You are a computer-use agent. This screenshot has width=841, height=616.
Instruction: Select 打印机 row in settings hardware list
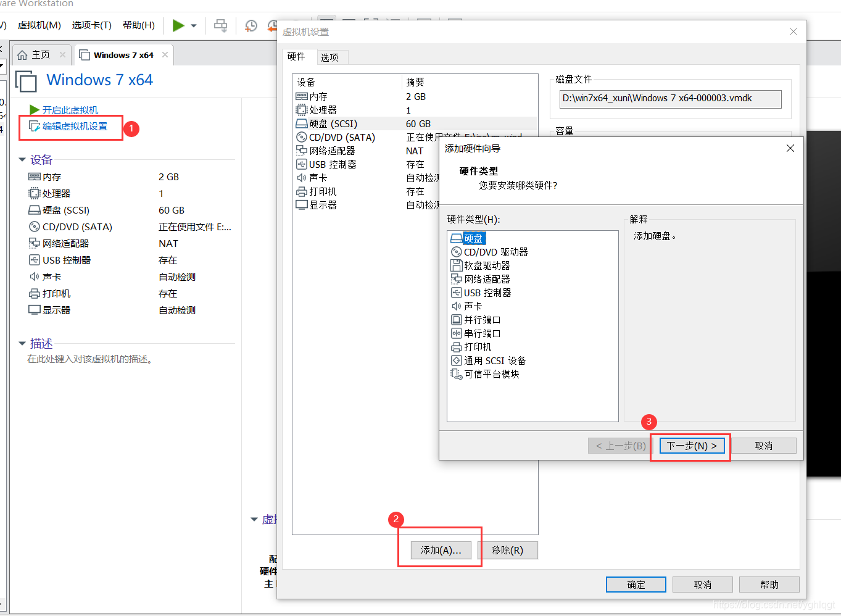(367, 191)
